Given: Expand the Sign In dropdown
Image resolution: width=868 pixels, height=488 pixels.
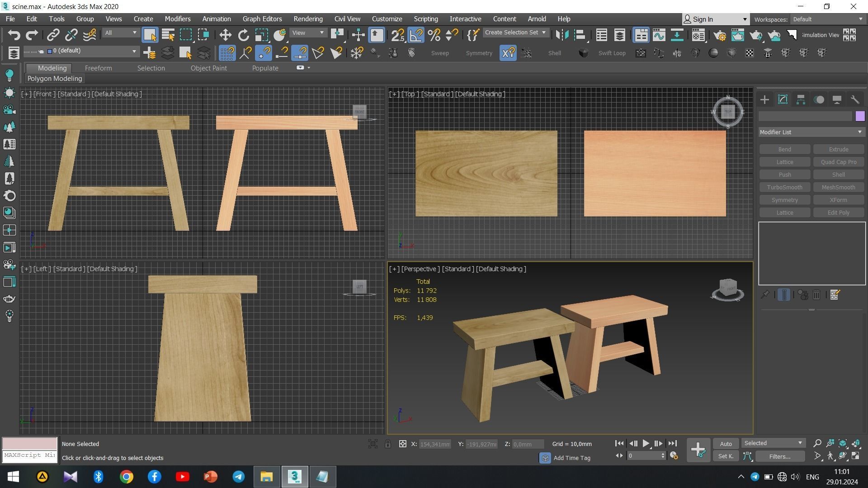Looking at the screenshot, I should tap(745, 19).
